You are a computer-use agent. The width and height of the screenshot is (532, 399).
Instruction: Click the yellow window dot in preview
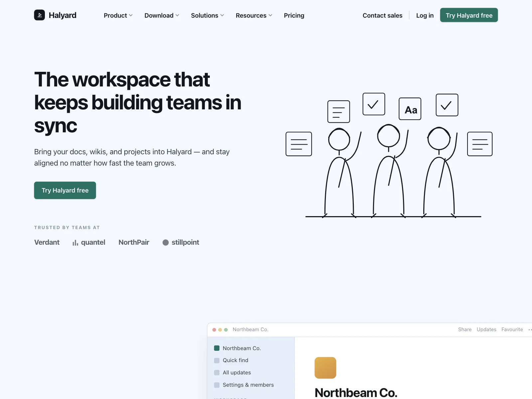[x=220, y=330]
